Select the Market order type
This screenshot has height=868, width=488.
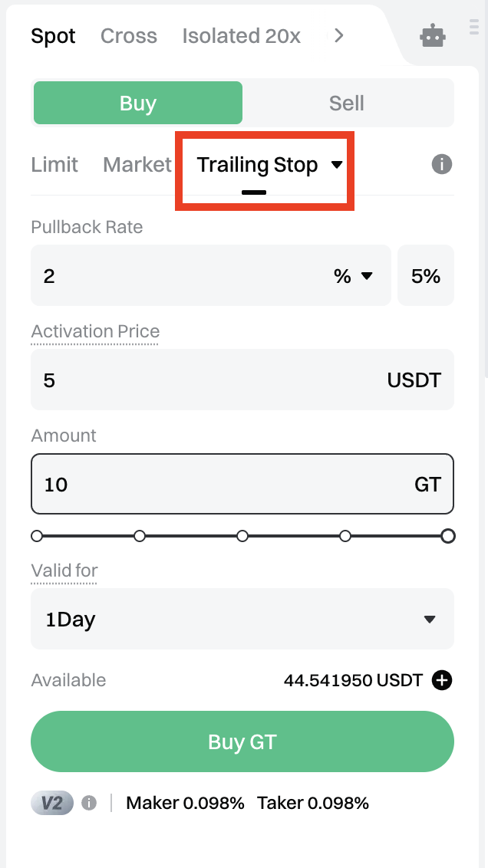pyautogui.click(x=137, y=165)
